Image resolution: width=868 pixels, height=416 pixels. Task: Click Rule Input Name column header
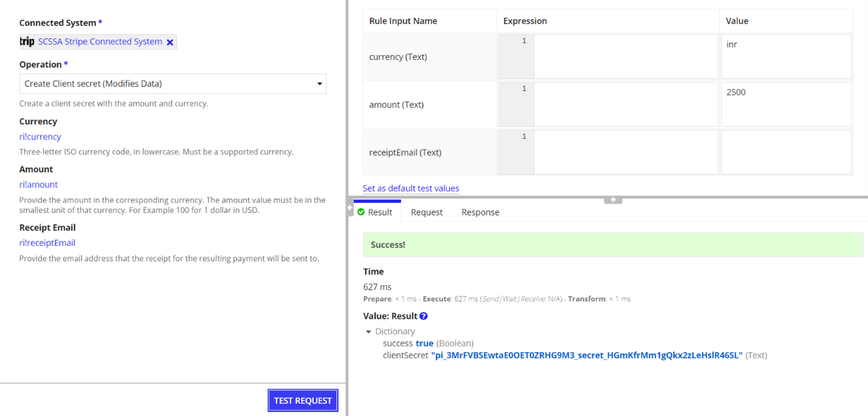pyautogui.click(x=403, y=21)
